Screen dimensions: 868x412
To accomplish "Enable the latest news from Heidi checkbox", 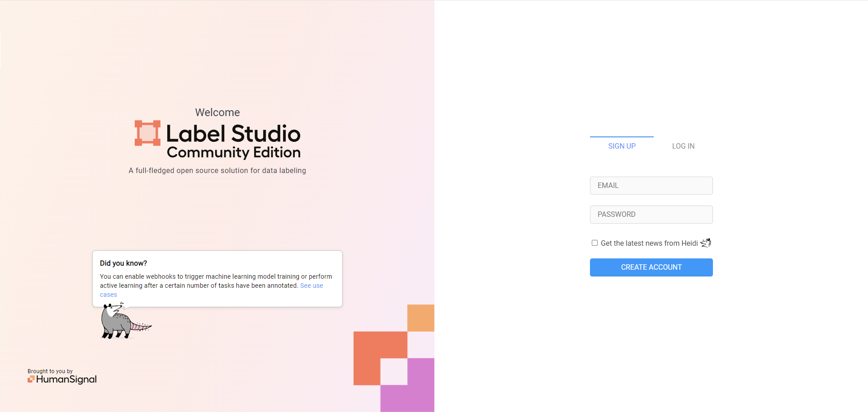I will click(594, 243).
